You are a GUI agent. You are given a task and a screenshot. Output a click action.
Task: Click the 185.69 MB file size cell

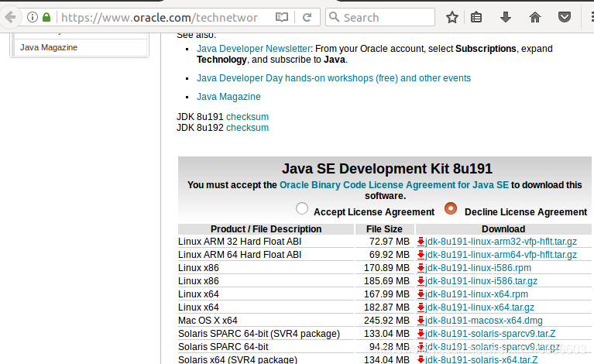click(386, 281)
